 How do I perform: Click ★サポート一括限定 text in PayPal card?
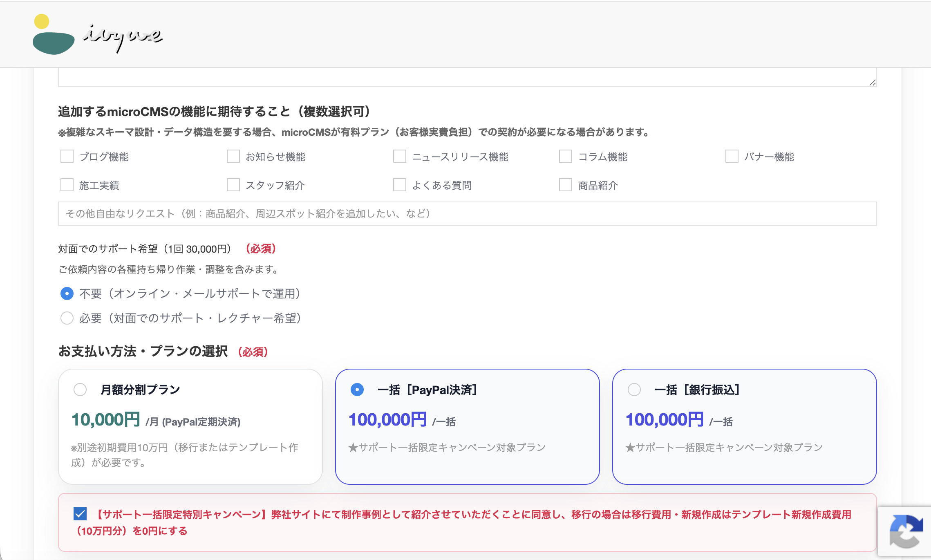tap(447, 448)
